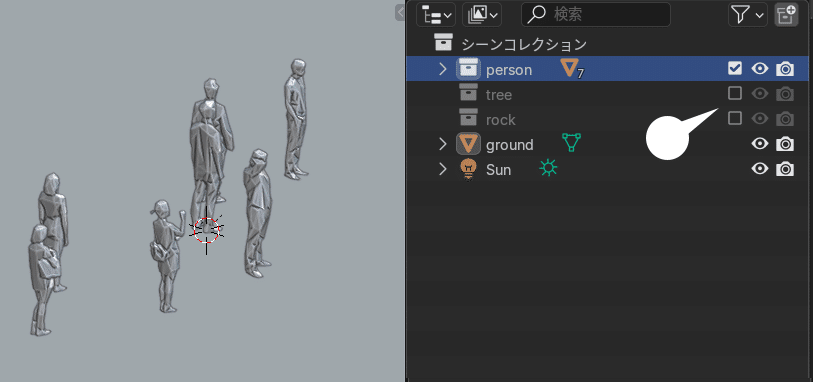Select the ground object name
Image resolution: width=813 pixels, height=382 pixels.
[x=509, y=145]
